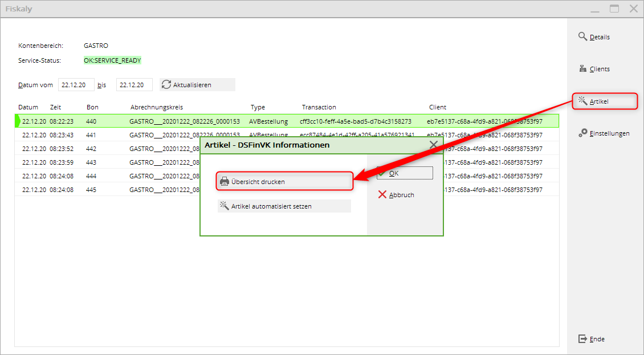Click the refresh icon on Aktualisieren

pyautogui.click(x=166, y=85)
